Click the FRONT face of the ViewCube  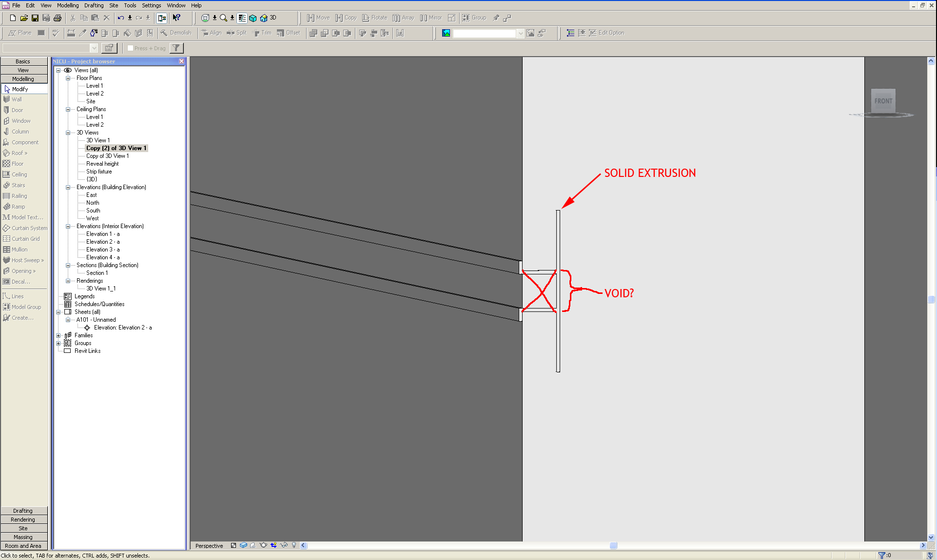point(883,101)
